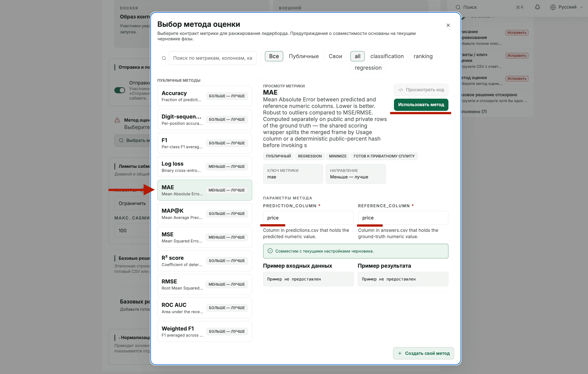Select the Свои filter tab
Image resolution: width=588 pixels, height=374 pixels.
pos(335,56)
